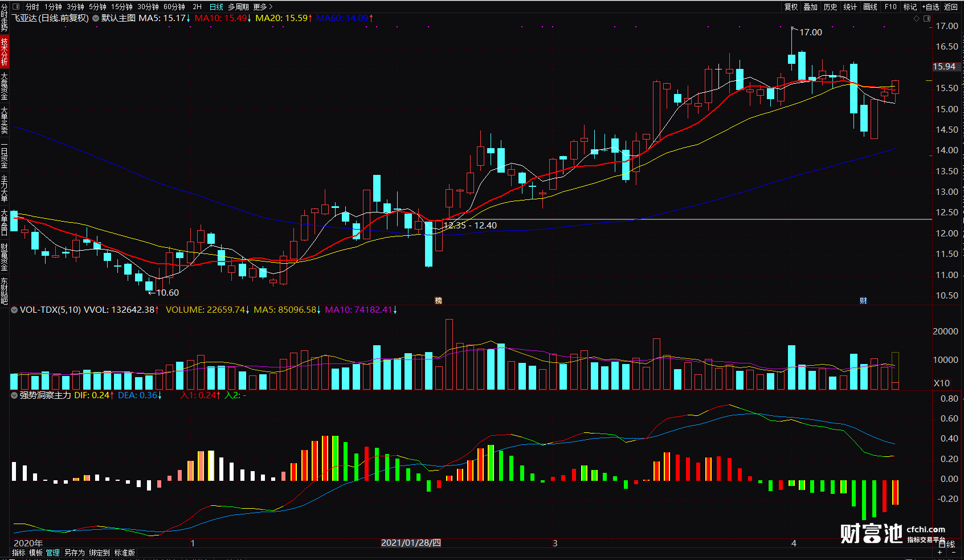This screenshot has height=560, width=964.
Task: Click the 财 marker icon on the chart
Action: [x=863, y=300]
